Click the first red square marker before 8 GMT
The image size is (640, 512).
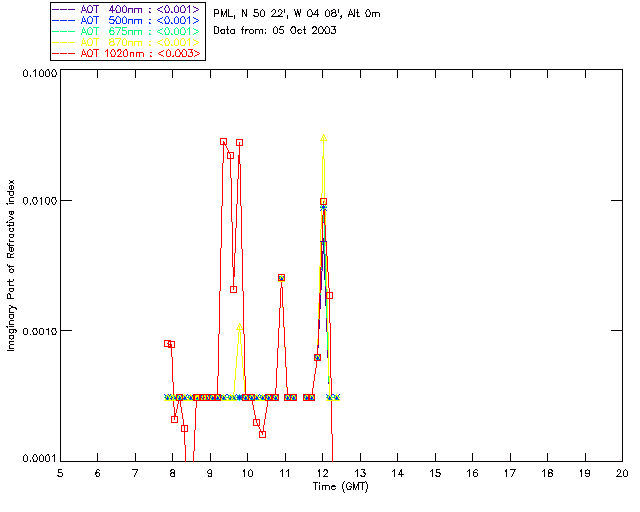pyautogui.click(x=167, y=343)
